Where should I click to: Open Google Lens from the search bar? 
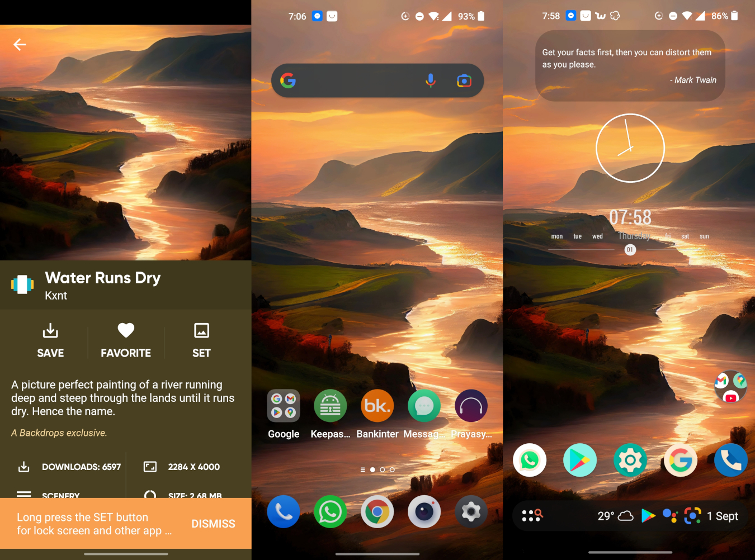point(464,80)
